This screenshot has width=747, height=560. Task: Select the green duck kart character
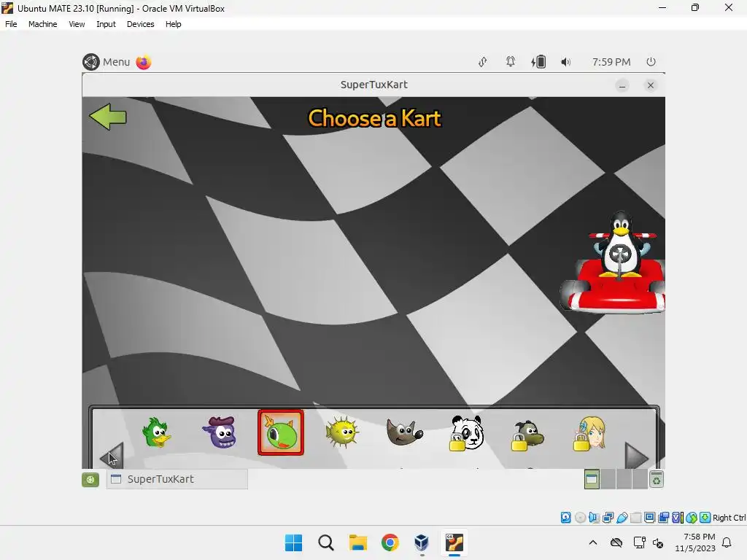[156, 432]
